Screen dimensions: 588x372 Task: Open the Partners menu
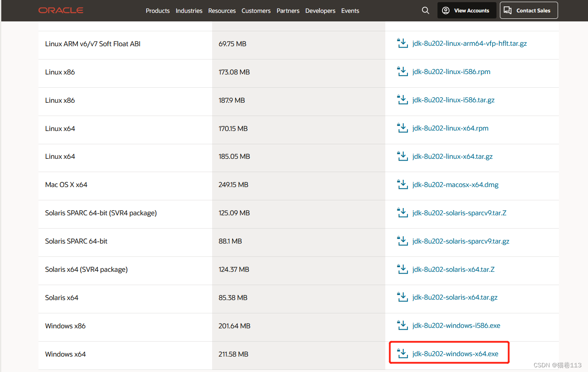[288, 11]
